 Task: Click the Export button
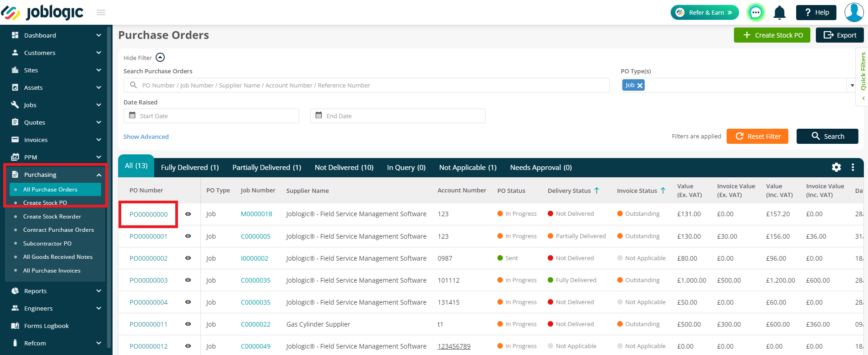point(840,35)
